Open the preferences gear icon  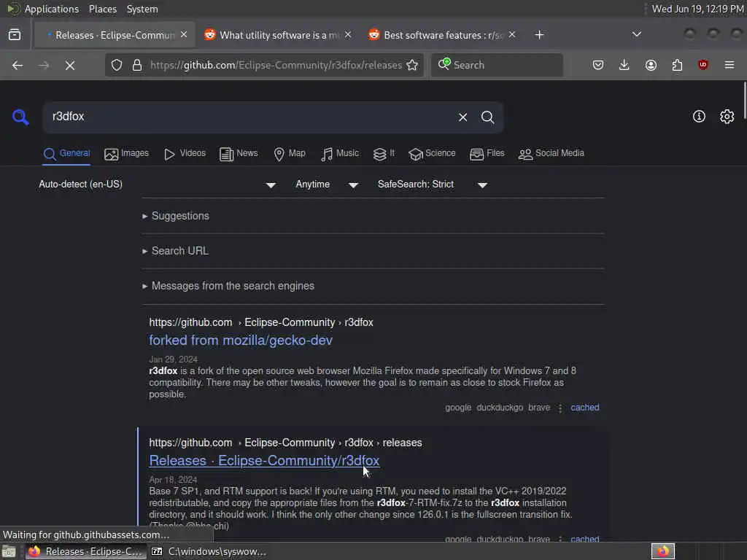point(727,116)
